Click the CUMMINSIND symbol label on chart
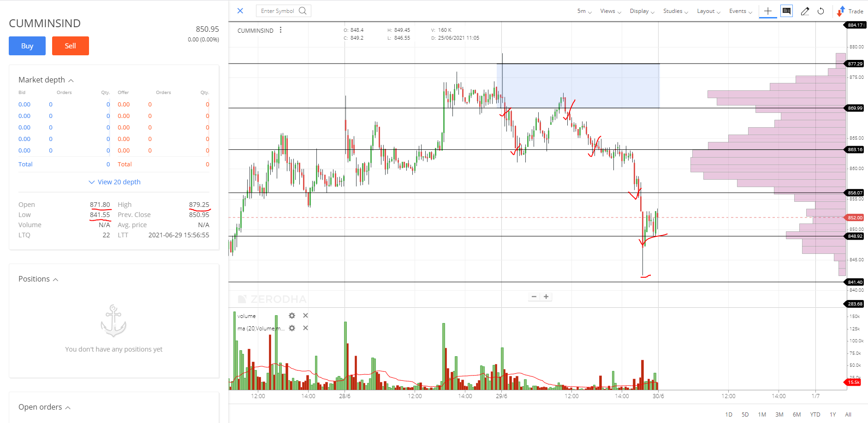Image resolution: width=868 pixels, height=423 pixels. pos(256,30)
